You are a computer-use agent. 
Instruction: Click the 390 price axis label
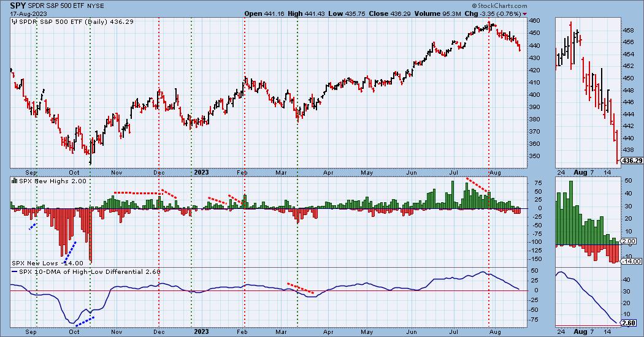534,107
